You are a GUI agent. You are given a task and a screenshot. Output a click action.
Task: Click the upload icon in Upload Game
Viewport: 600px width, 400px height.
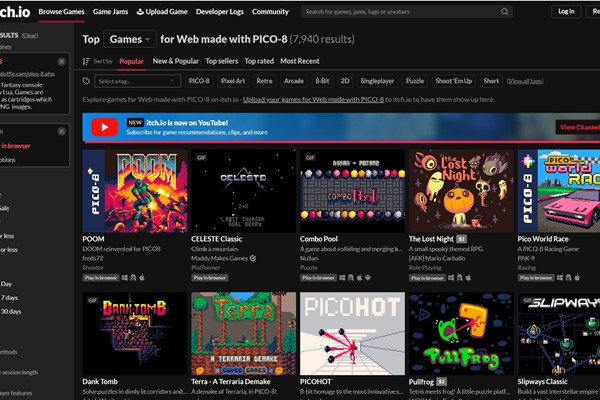click(x=140, y=12)
